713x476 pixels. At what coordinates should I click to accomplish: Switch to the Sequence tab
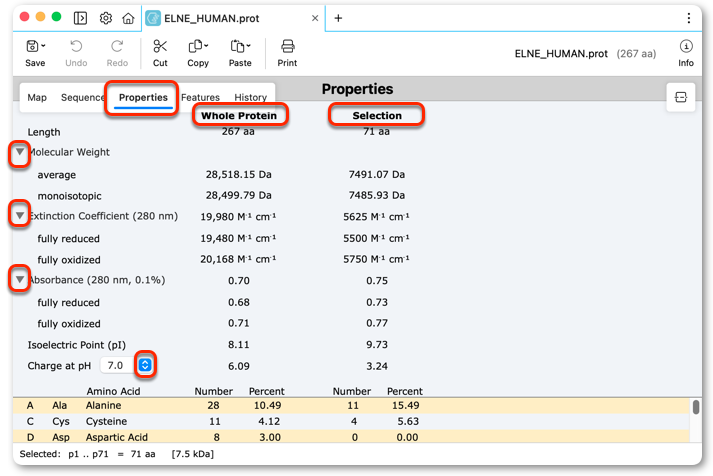click(x=82, y=97)
